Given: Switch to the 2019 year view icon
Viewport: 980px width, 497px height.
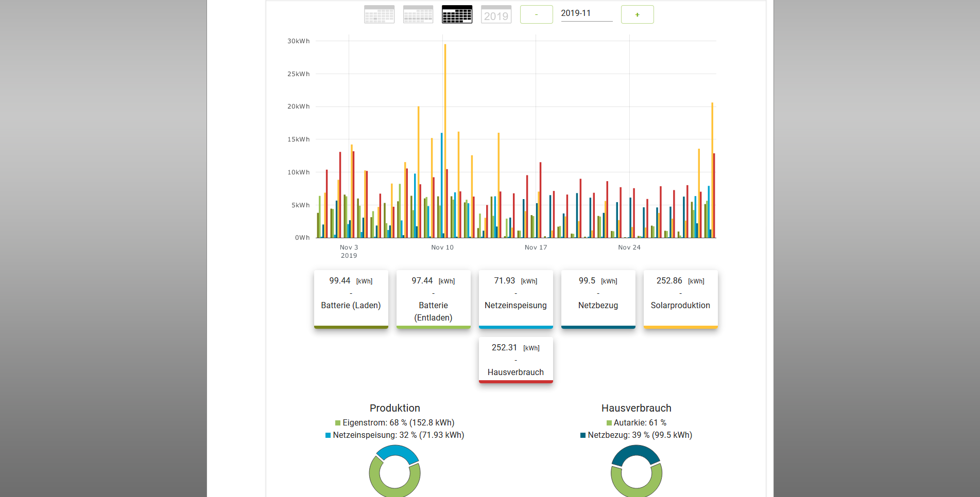Looking at the screenshot, I should point(496,14).
